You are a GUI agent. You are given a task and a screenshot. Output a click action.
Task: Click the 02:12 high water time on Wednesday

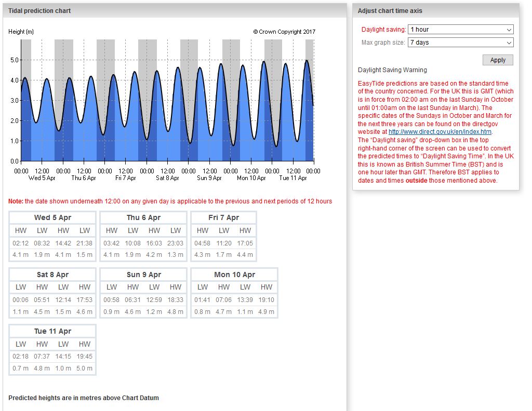[20, 243]
